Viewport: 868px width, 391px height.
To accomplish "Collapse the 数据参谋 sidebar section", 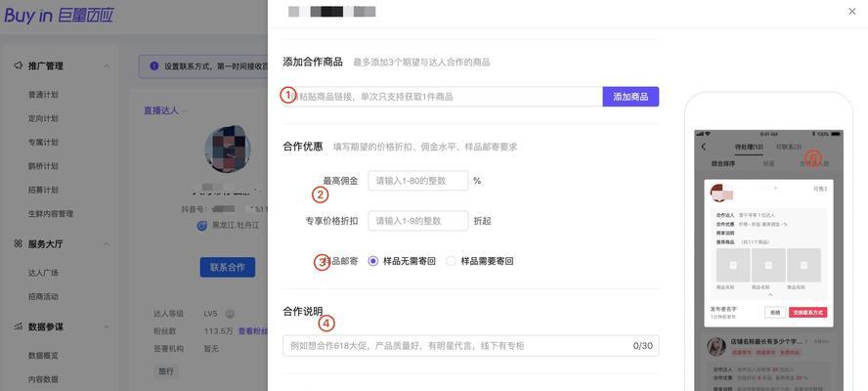I will coord(107,327).
